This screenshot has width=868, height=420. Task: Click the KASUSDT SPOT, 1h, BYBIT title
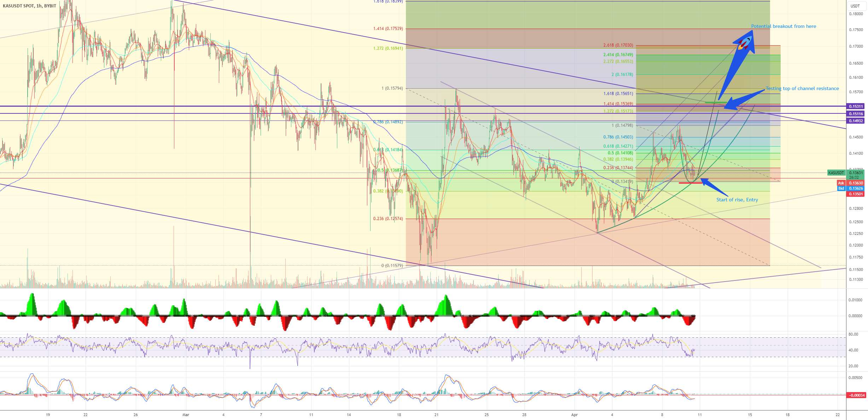(x=29, y=6)
